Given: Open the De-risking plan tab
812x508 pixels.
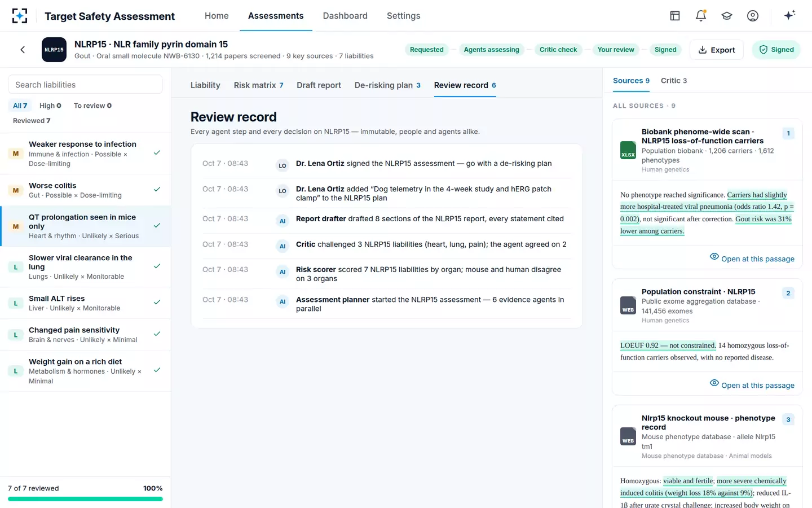Looking at the screenshot, I should coord(387,85).
